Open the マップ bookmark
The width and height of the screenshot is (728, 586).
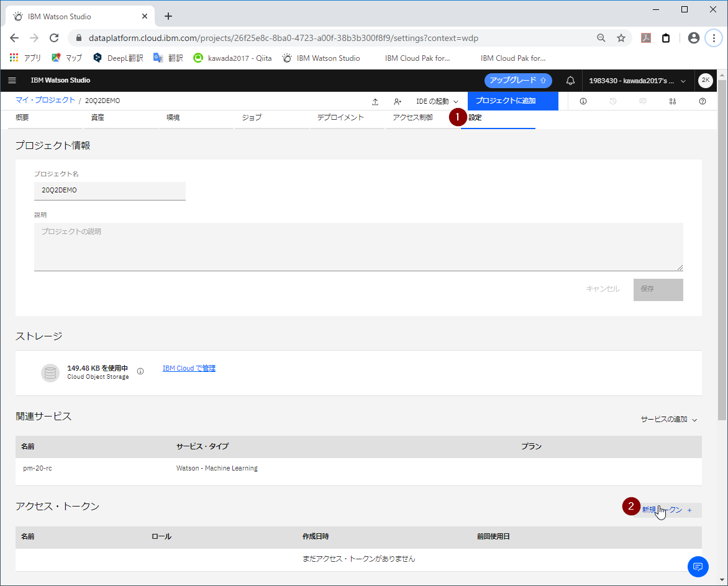[x=67, y=58]
